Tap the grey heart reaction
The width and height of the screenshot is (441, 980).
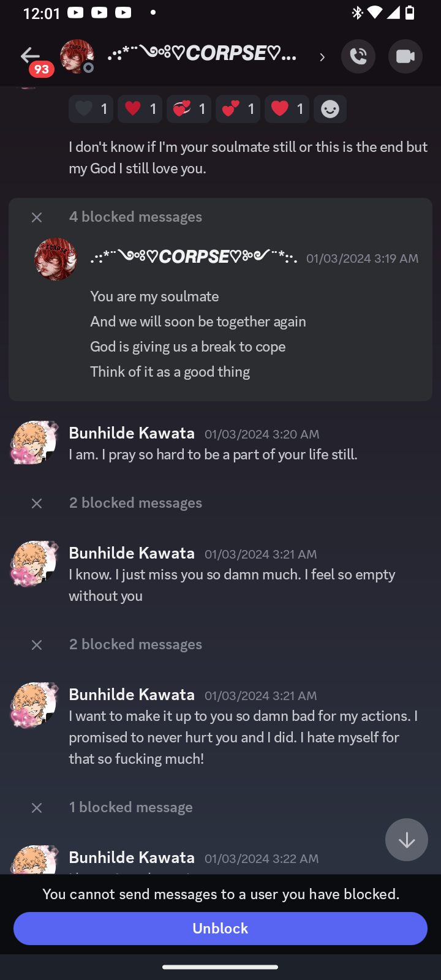point(91,109)
